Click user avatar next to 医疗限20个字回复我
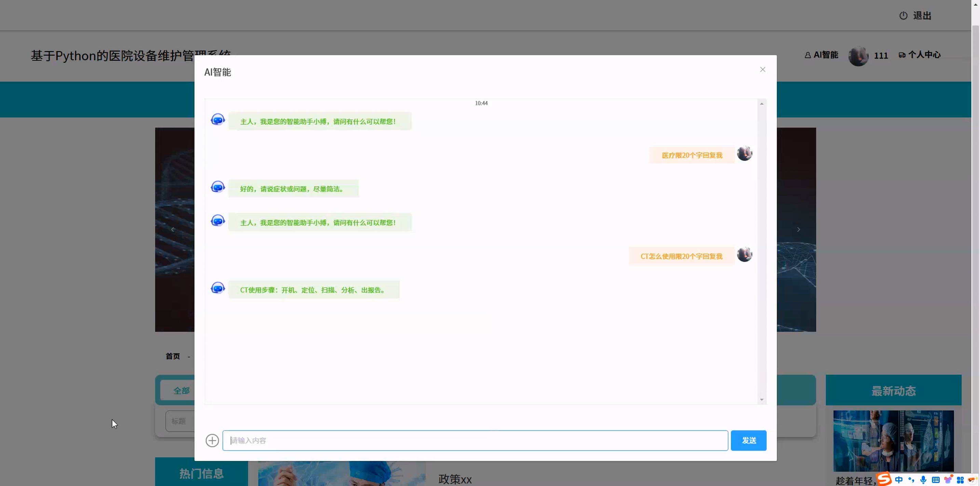980x486 pixels. tap(744, 153)
